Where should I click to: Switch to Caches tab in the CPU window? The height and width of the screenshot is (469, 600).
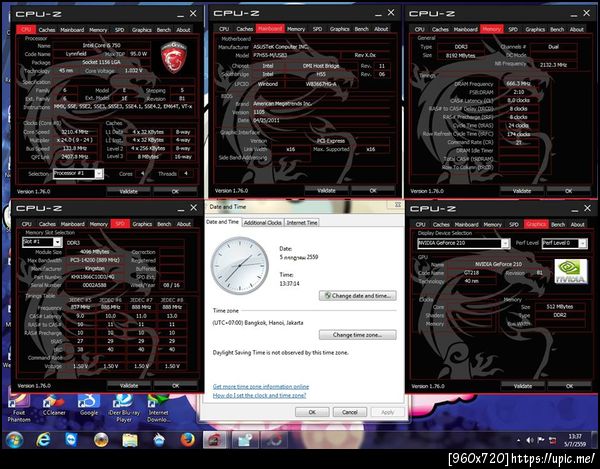[47, 30]
